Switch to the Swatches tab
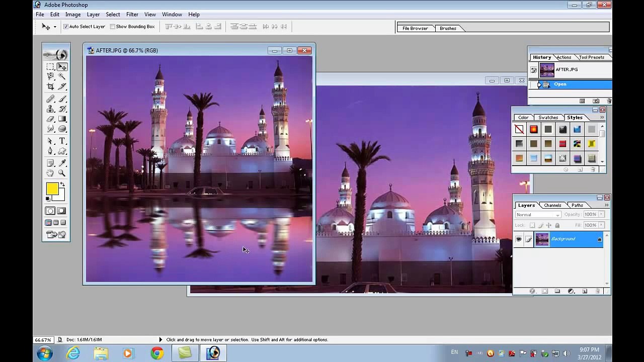The image size is (644, 362). 548,118
